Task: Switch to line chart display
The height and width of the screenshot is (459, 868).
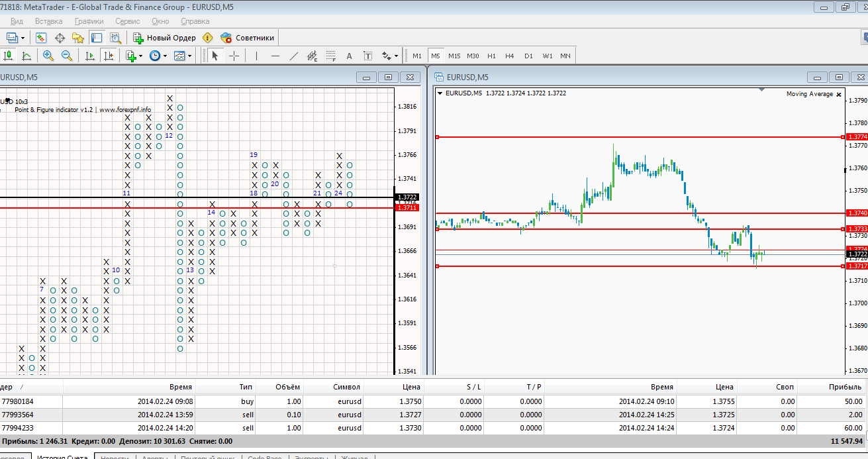Action: point(26,56)
